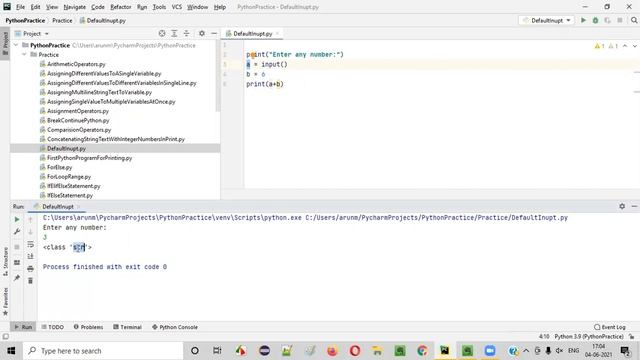Image resolution: width=640 pixels, height=360 pixels.
Task: Pin the Run tab
Action: click(x=17, y=278)
